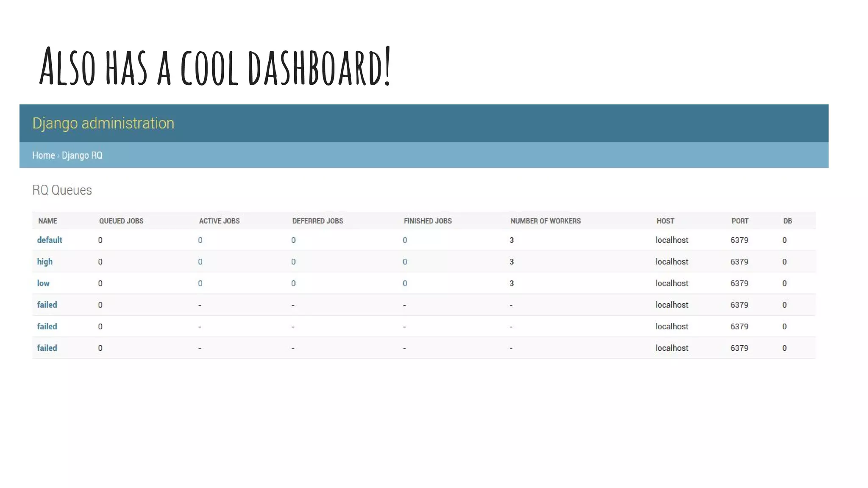Open finished jobs count for default queue
This screenshot has width=868, height=488.
tap(405, 240)
